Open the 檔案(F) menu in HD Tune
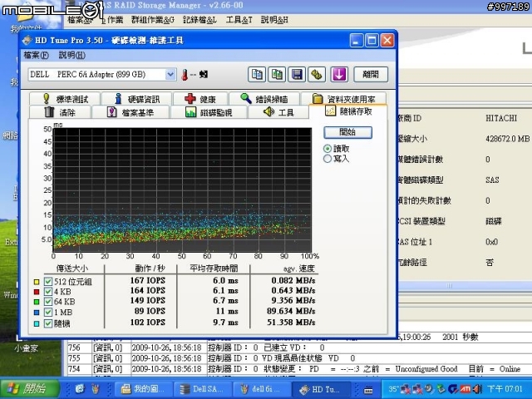The width and height of the screenshot is (532, 399). [x=36, y=55]
